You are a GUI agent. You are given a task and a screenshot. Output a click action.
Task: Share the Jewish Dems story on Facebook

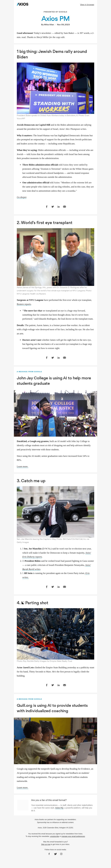point(47,207)
